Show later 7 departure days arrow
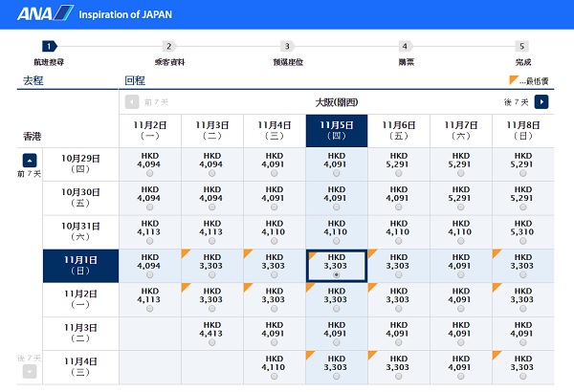 tap(30, 372)
